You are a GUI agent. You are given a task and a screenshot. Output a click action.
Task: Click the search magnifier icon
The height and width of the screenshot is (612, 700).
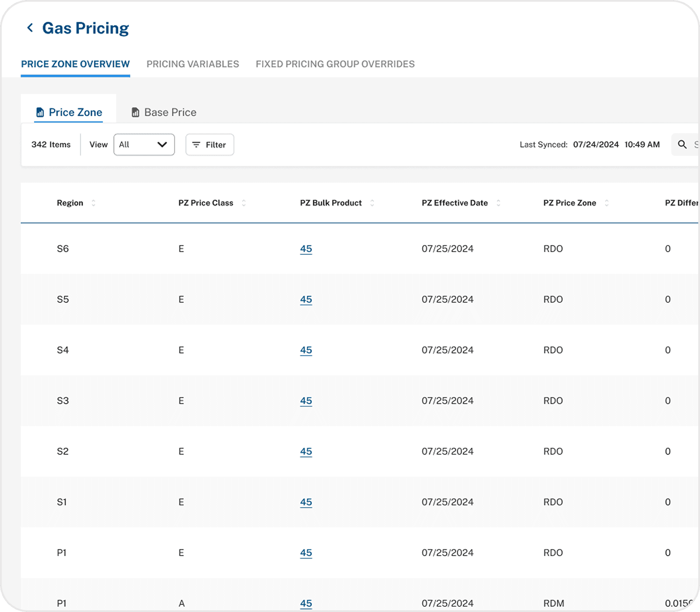682,144
